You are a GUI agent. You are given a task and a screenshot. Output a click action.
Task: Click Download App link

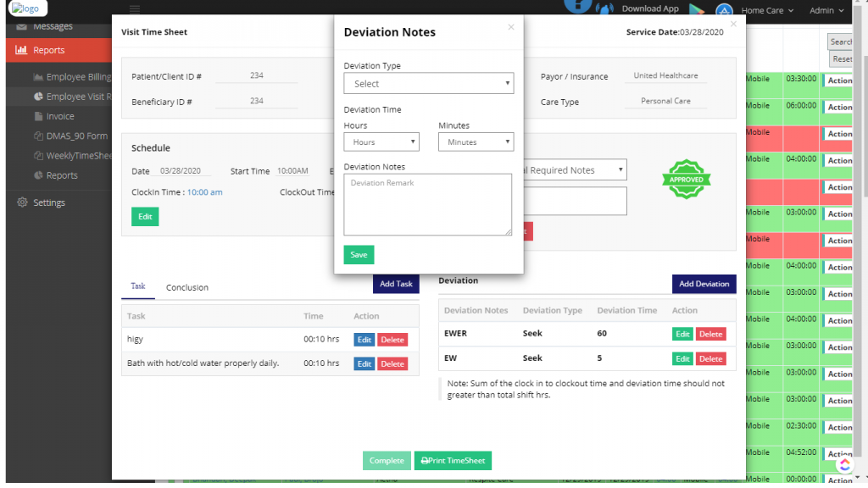click(650, 8)
